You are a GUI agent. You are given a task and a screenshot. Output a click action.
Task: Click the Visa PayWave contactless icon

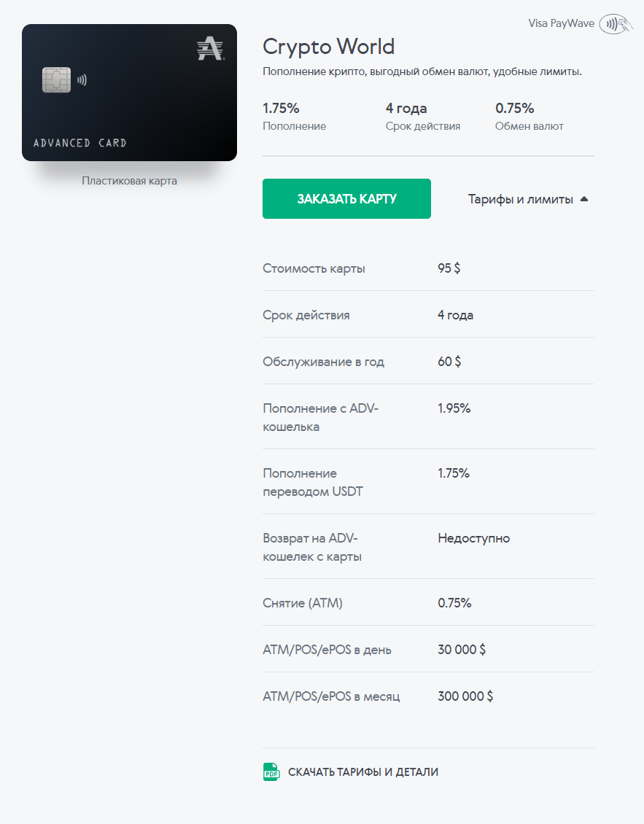[616, 23]
